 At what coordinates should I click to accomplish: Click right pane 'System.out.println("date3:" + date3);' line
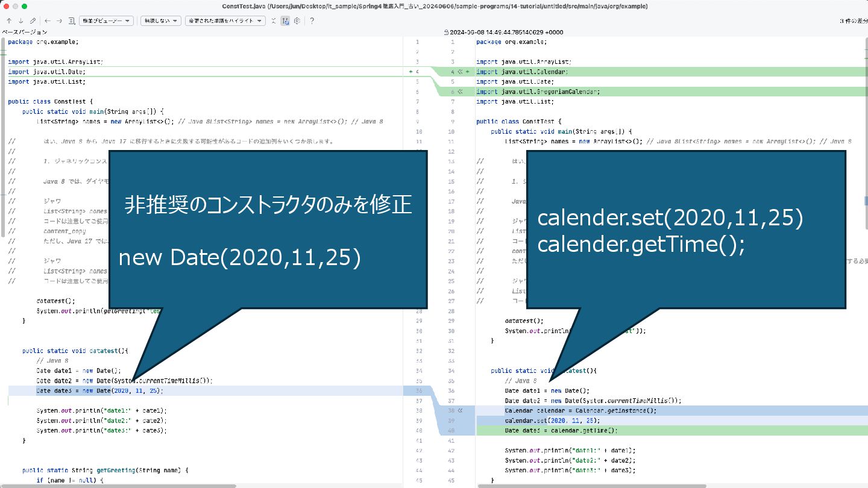pos(570,470)
